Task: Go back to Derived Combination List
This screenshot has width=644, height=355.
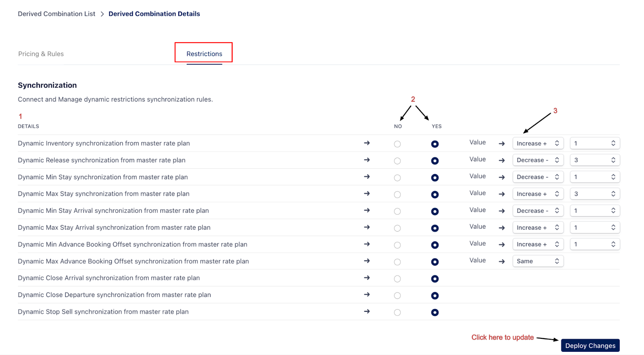Action: pyautogui.click(x=57, y=14)
